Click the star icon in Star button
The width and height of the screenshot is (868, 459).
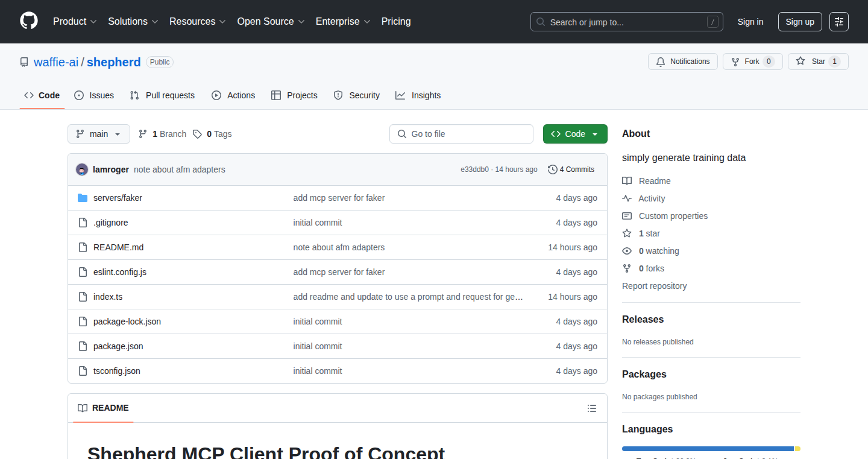pos(800,62)
